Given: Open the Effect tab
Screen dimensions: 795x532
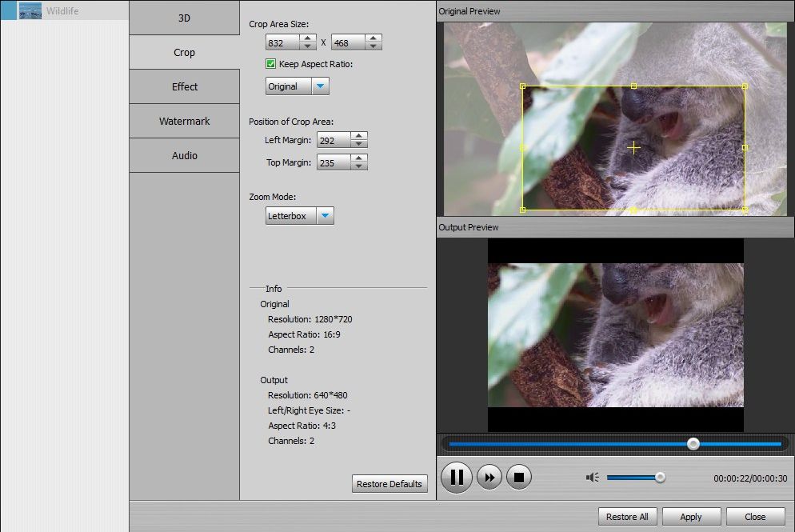Looking at the screenshot, I should point(184,86).
